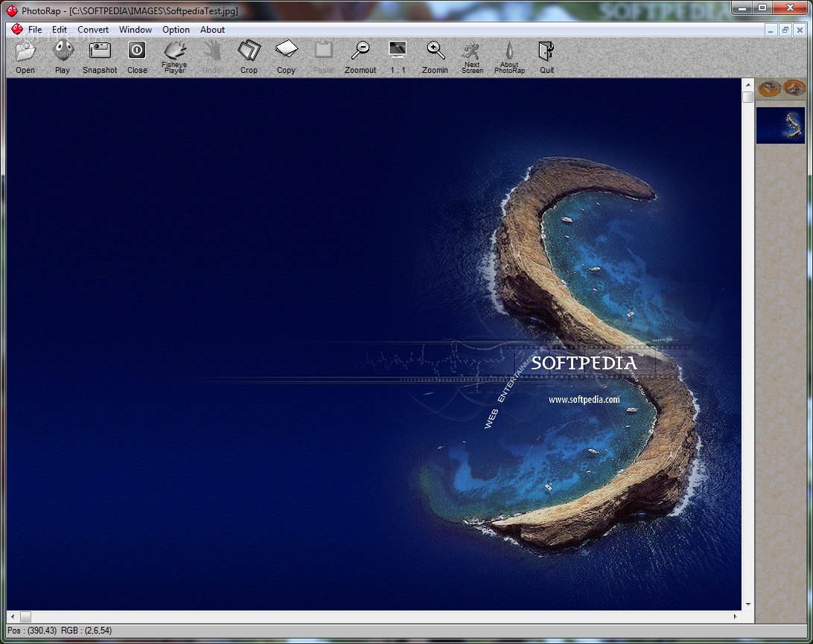This screenshot has height=644, width=813.
Task: Minimize the inner document window
Action: [x=771, y=30]
